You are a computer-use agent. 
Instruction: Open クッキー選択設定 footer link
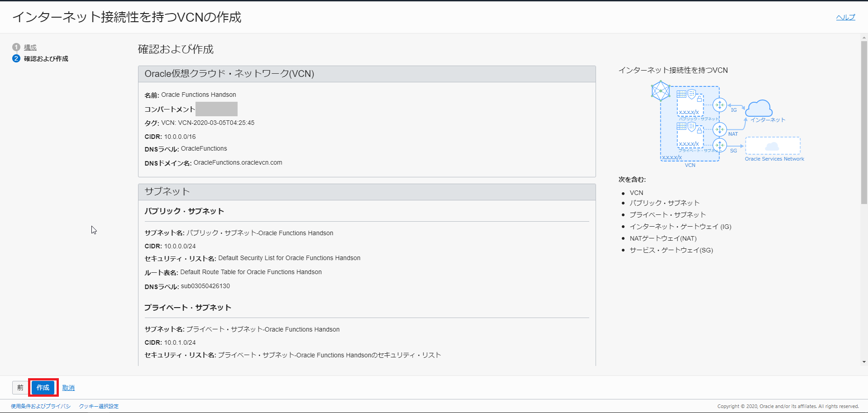[x=99, y=406]
